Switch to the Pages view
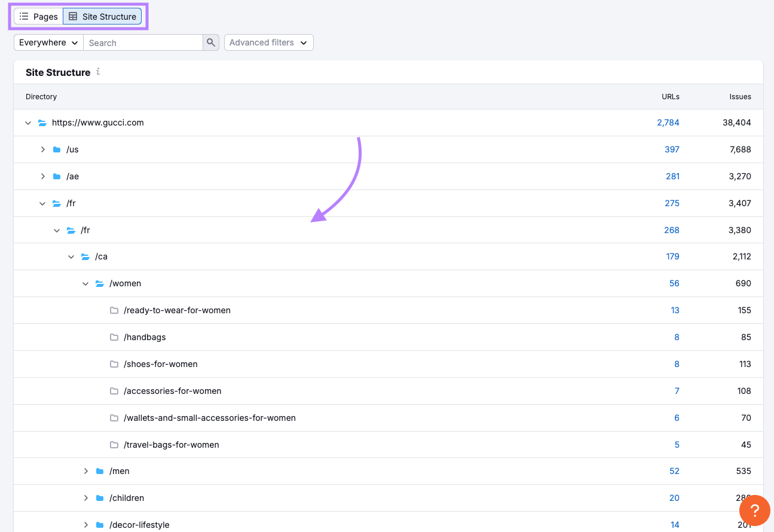This screenshot has height=532, width=774. [38, 16]
